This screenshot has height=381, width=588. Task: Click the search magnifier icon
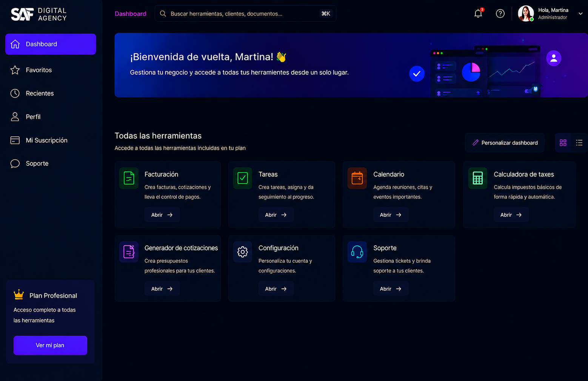163,14
